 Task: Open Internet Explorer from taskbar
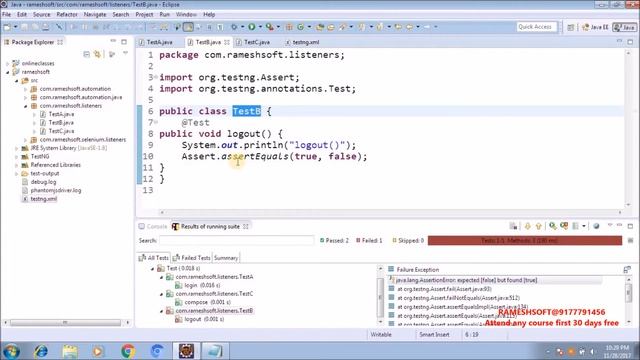tap(40, 351)
